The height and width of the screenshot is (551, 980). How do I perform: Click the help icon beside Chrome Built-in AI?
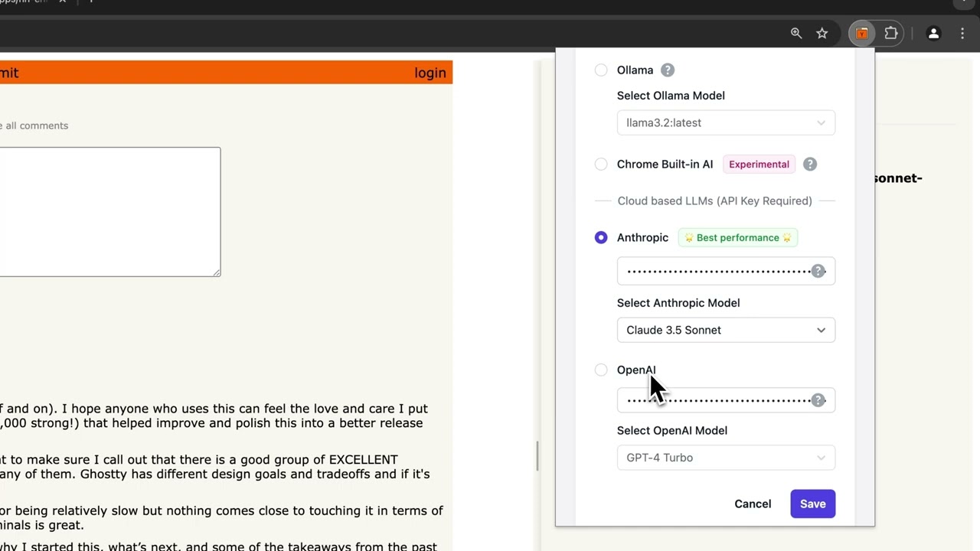(810, 164)
